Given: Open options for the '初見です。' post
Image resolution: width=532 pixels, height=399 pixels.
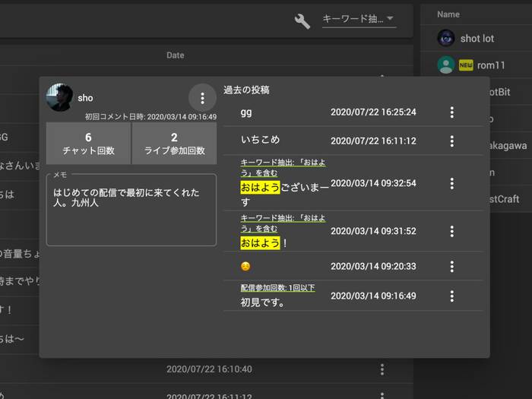Looking at the screenshot, I should coord(451,296).
